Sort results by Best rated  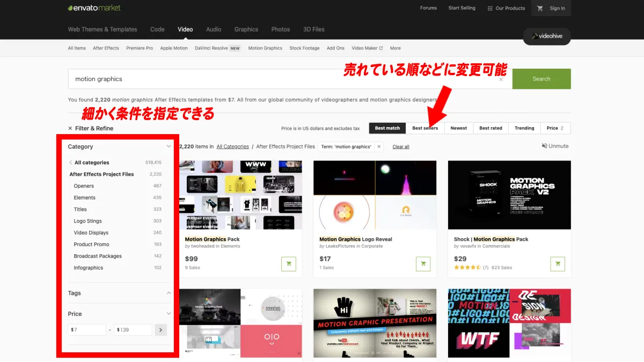point(491,128)
